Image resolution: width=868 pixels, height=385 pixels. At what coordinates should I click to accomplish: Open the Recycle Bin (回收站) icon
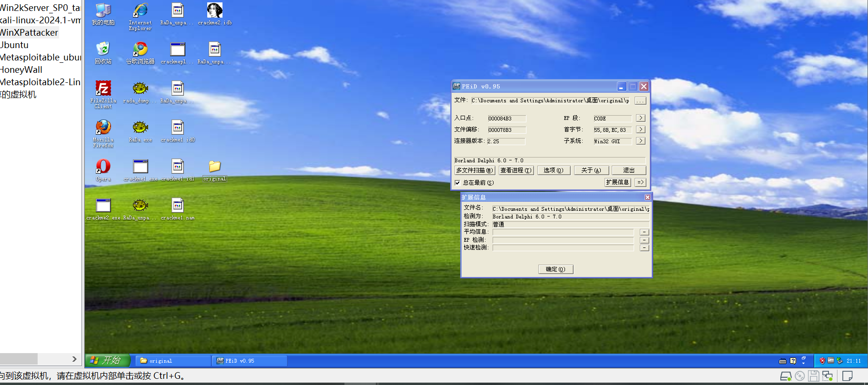click(103, 49)
